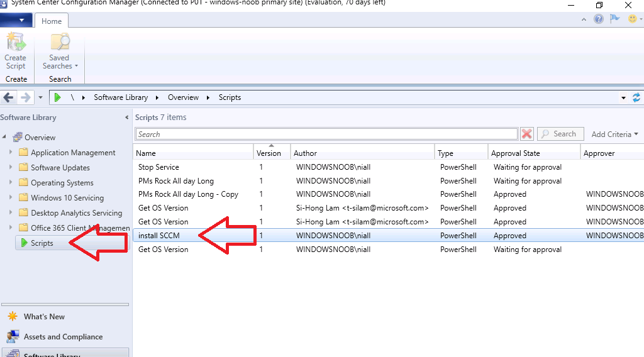Open the Software Library workspace button
This screenshot has height=357, width=644.
point(65,353)
